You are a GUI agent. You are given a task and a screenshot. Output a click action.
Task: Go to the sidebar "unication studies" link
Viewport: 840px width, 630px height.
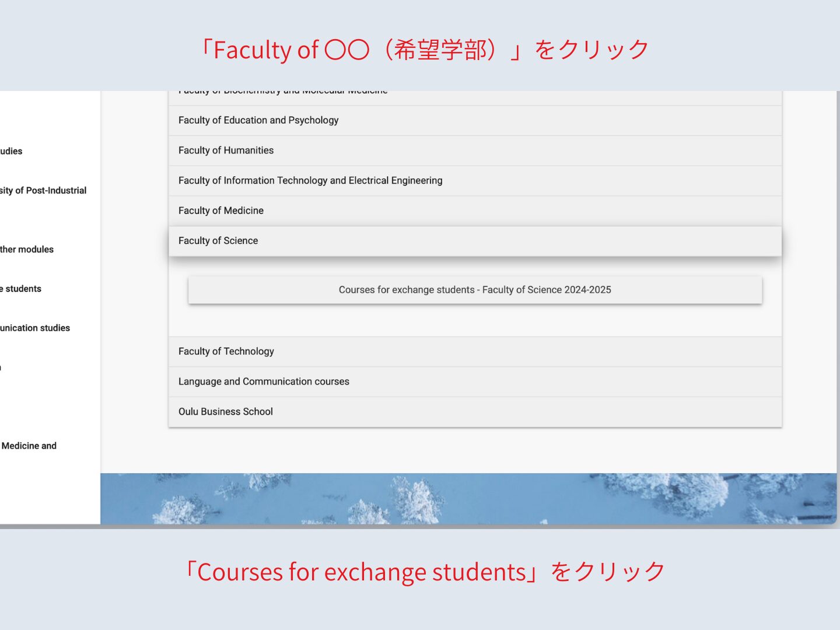[35, 328]
